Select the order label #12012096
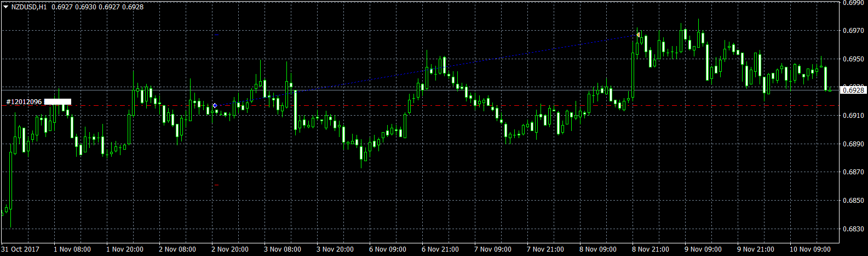868x256 pixels. [24, 102]
